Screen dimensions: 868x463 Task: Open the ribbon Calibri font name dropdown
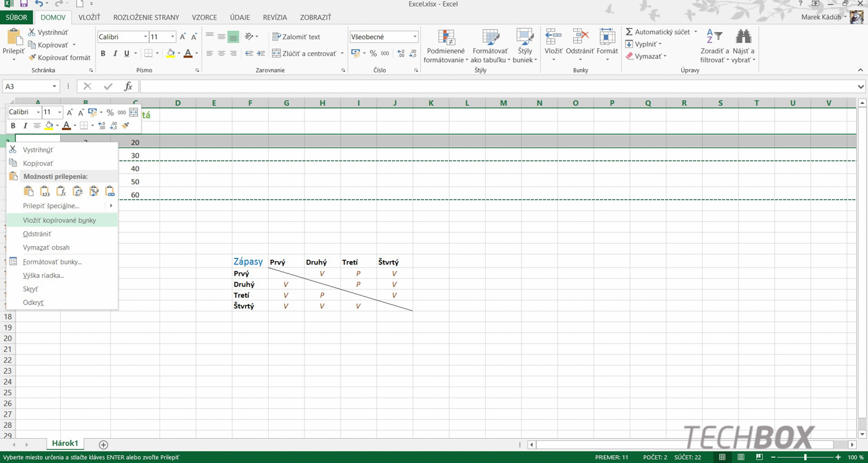click(x=145, y=37)
